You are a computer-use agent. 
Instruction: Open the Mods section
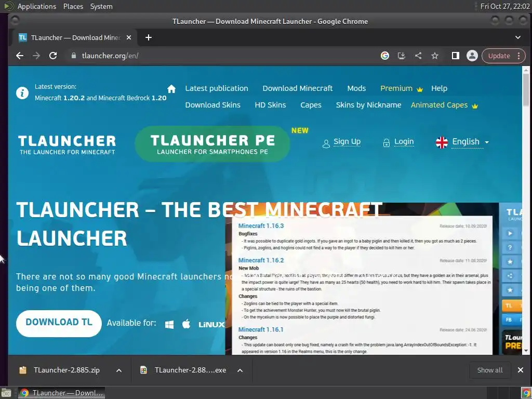click(356, 88)
